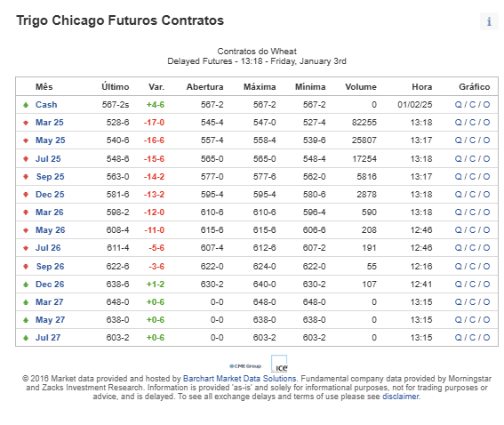
Task: Click the green arrow beside Dec 26
Action: 26,285
